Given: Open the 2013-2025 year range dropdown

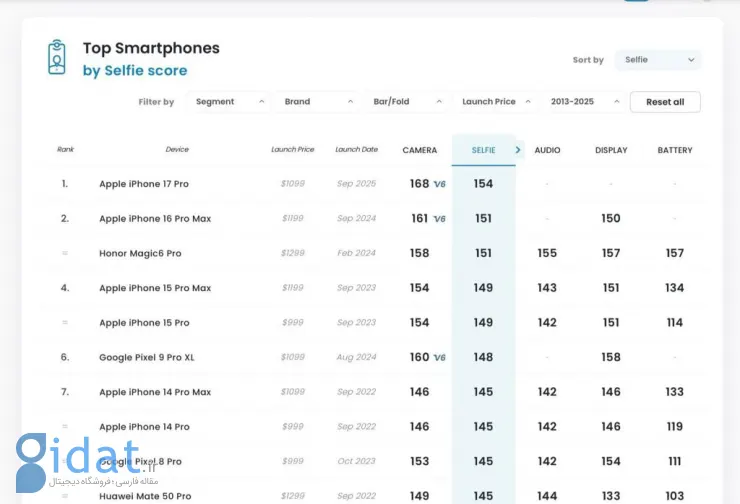Looking at the screenshot, I should pos(585,102).
